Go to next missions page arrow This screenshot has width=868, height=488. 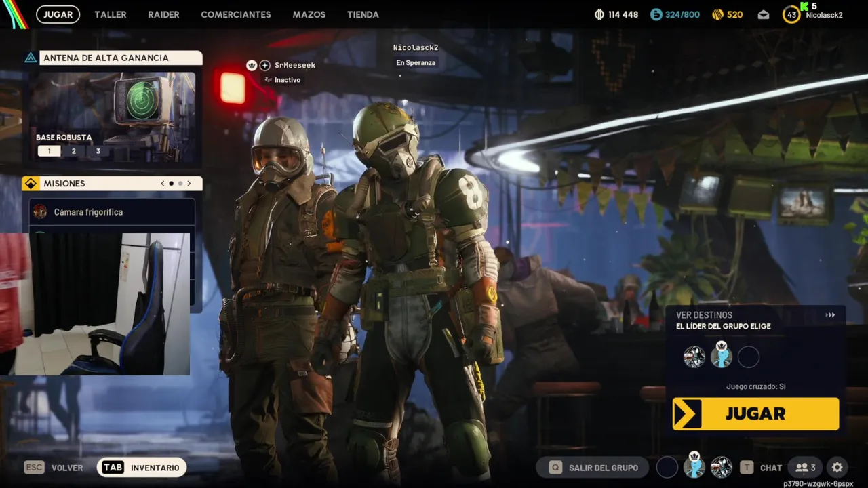pos(189,184)
